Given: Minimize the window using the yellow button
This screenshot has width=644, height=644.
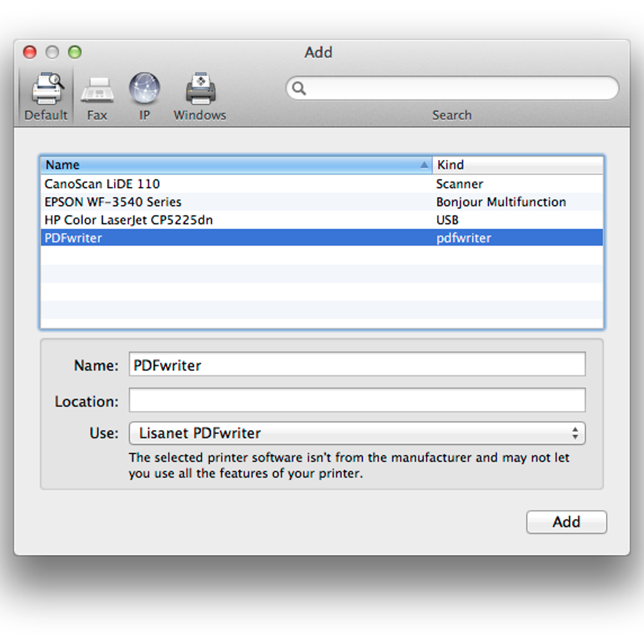Looking at the screenshot, I should [52, 52].
